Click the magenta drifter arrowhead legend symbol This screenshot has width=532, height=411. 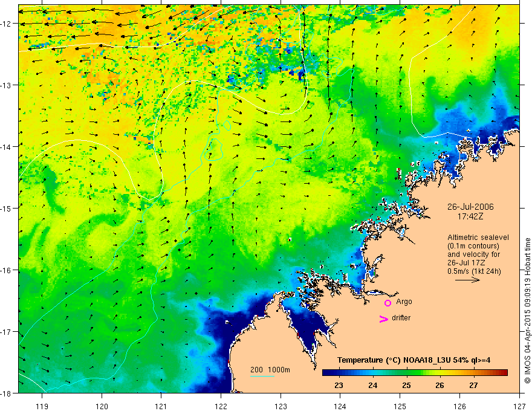tap(384, 319)
